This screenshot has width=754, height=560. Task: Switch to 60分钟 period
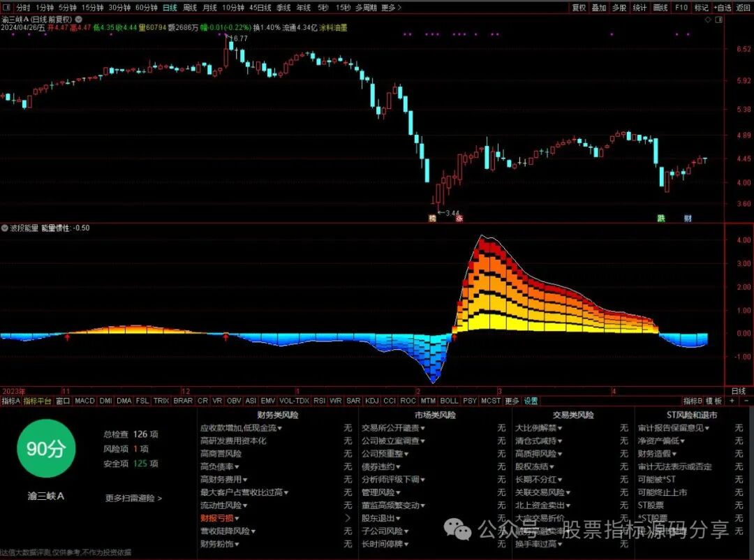146,8
